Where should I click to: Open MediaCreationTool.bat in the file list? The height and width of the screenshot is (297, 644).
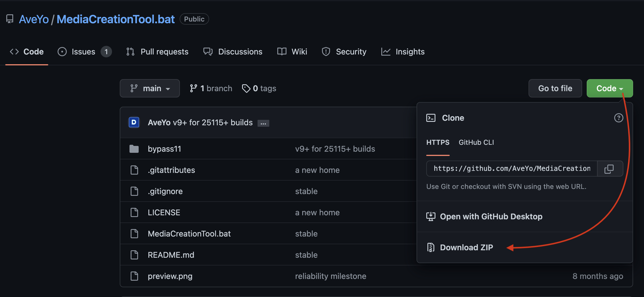189,234
